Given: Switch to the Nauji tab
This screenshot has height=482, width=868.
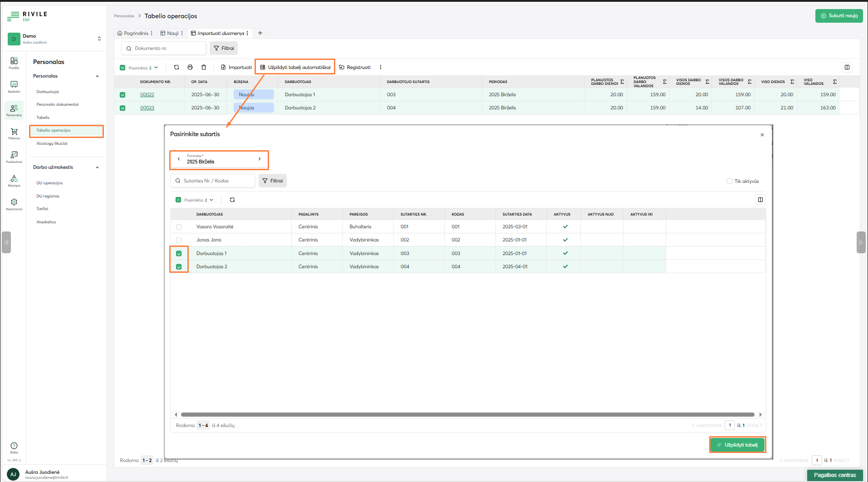Looking at the screenshot, I should [x=172, y=33].
